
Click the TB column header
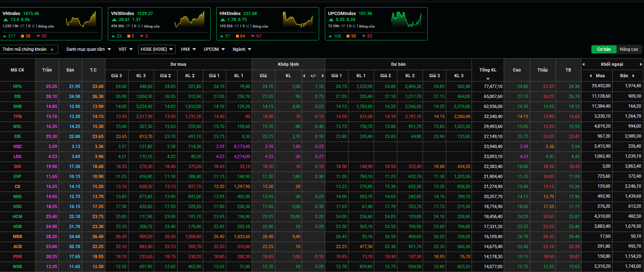coord(568,70)
